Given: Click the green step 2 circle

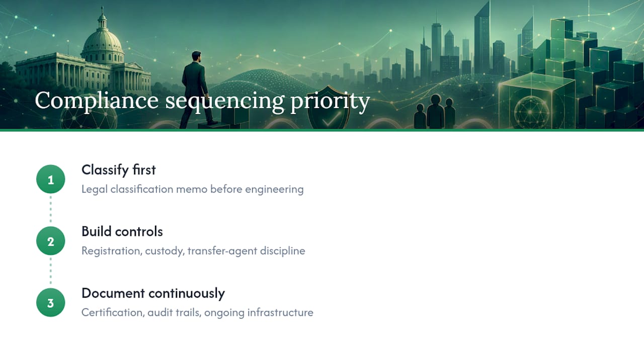Looking at the screenshot, I should 51,241.
